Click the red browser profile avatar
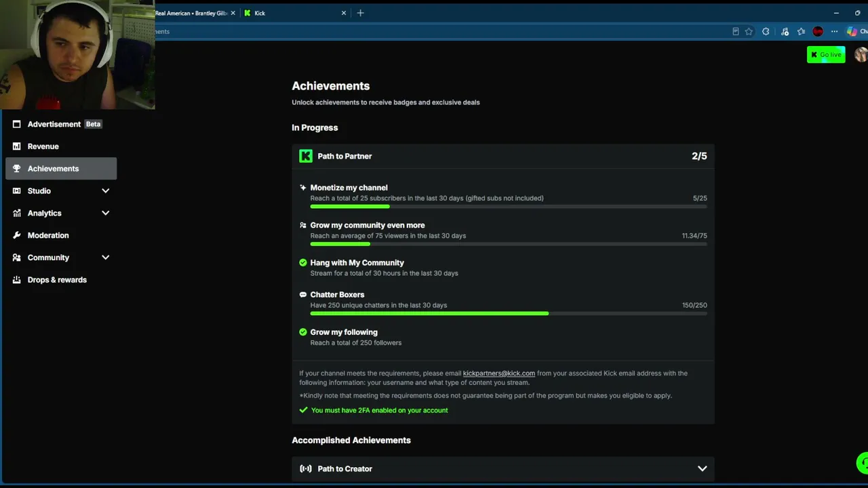Viewport: 868px width, 488px height. (818, 31)
